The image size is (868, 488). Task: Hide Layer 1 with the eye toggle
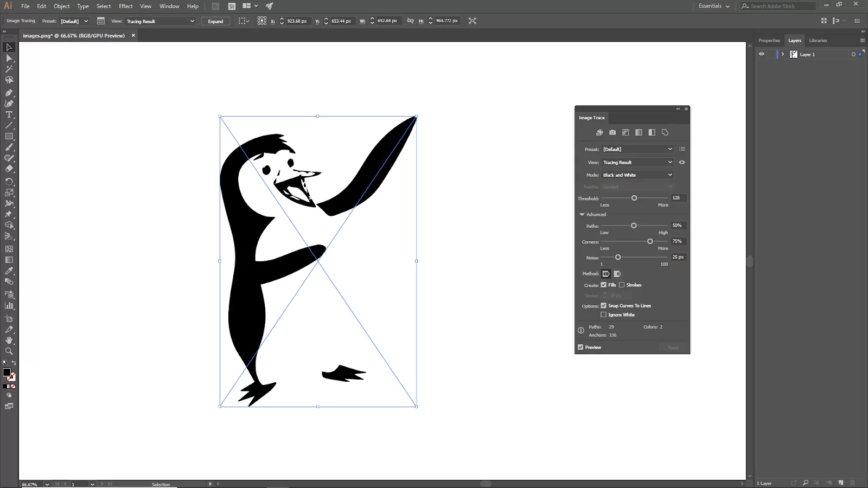(762, 54)
